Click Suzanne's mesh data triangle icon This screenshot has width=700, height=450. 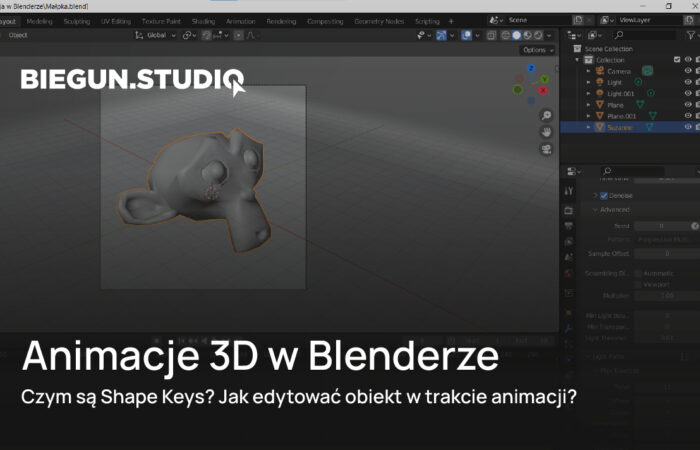click(x=650, y=127)
